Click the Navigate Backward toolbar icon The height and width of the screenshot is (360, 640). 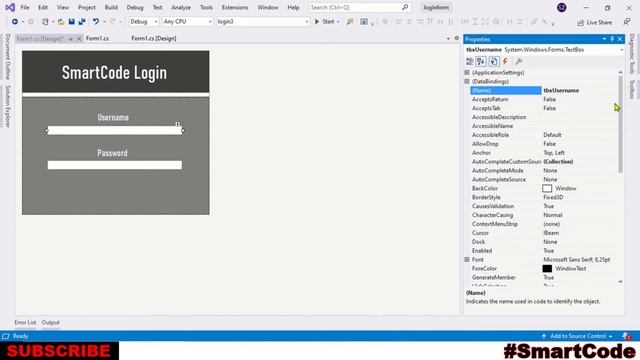(x=15, y=22)
